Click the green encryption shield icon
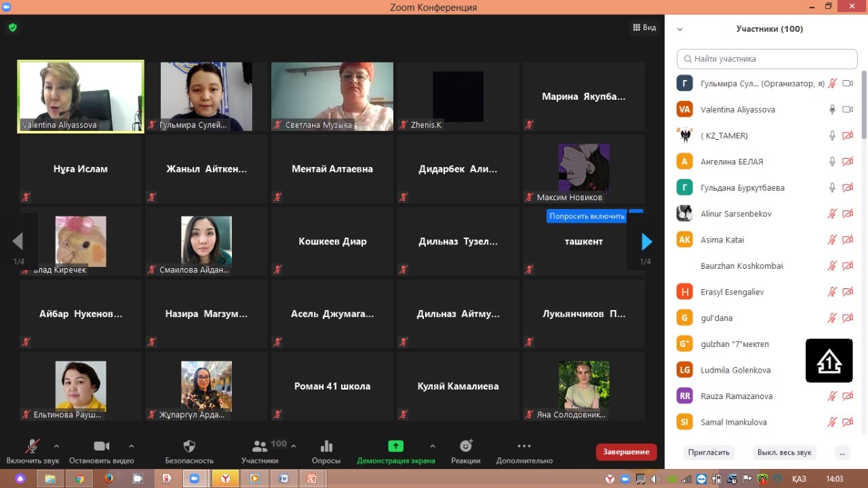 [12, 28]
